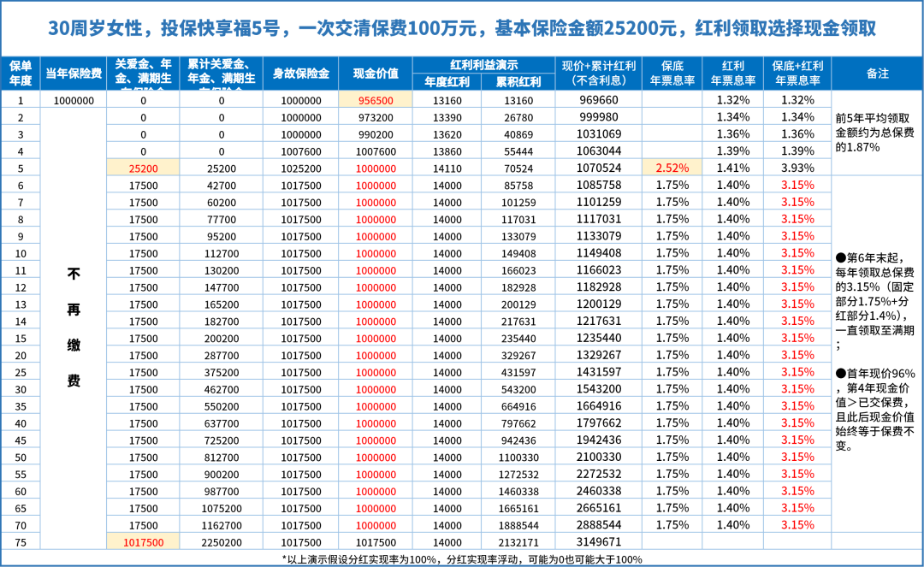The width and height of the screenshot is (924, 567).
Task: Select the 当年保险费 column header
Action: (x=73, y=74)
